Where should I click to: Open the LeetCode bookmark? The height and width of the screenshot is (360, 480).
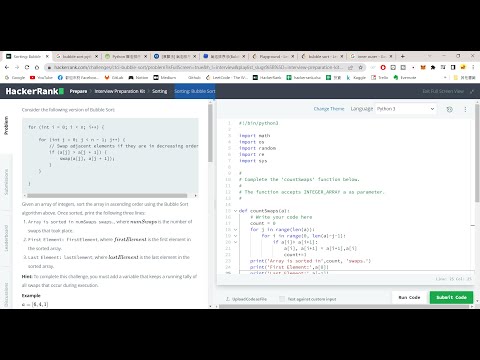(227, 77)
